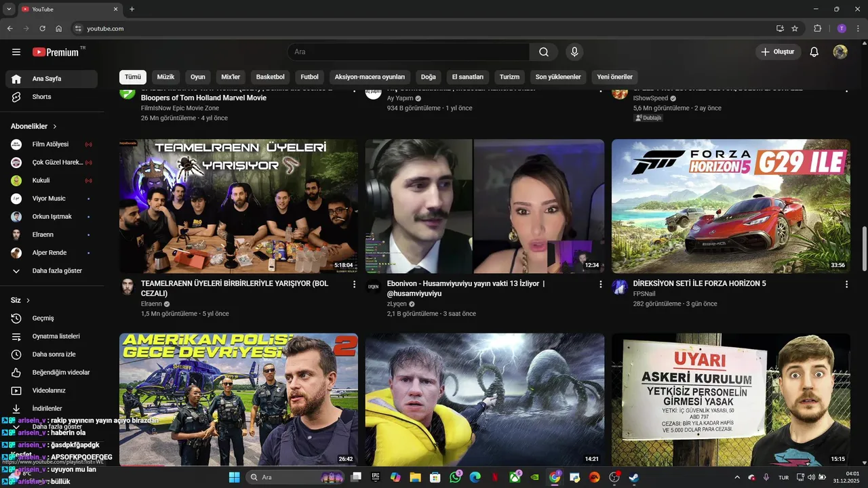Open İndirilenler downloads in sidebar
Viewport: 868px width, 488px height.
coord(52,409)
